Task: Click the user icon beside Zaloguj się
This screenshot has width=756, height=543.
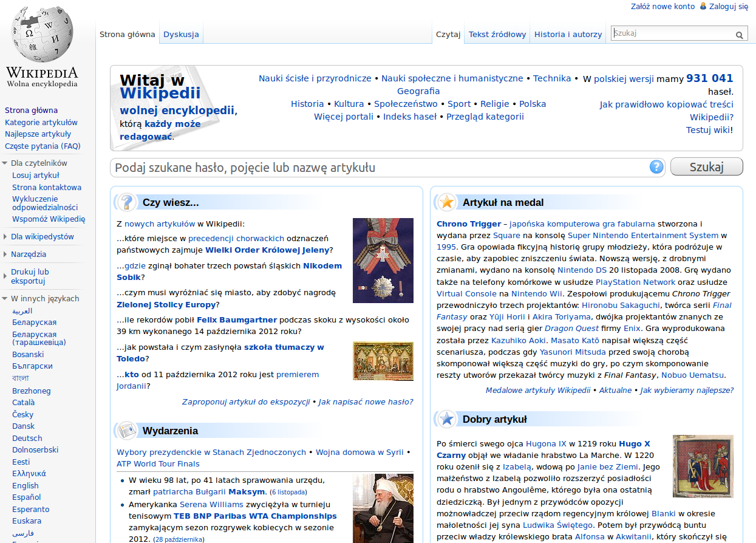Action: pos(703,6)
